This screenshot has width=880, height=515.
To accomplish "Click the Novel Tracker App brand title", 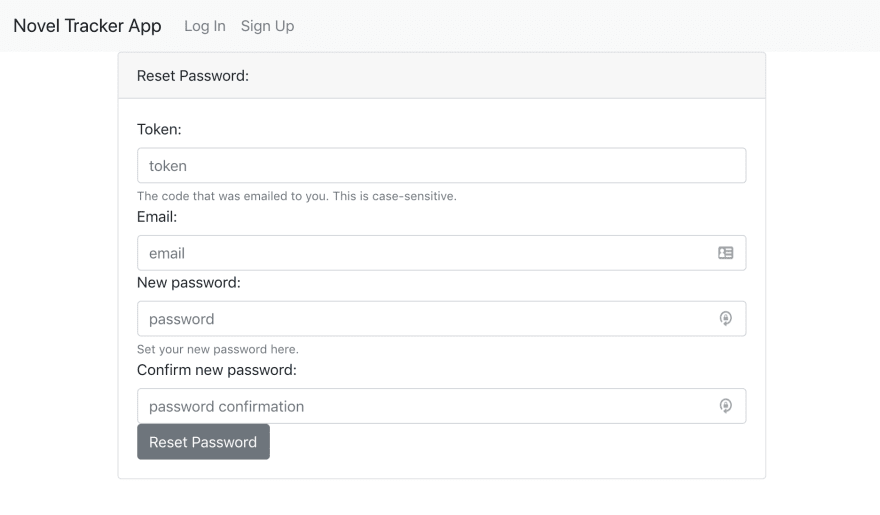I will pyautogui.click(x=87, y=26).
